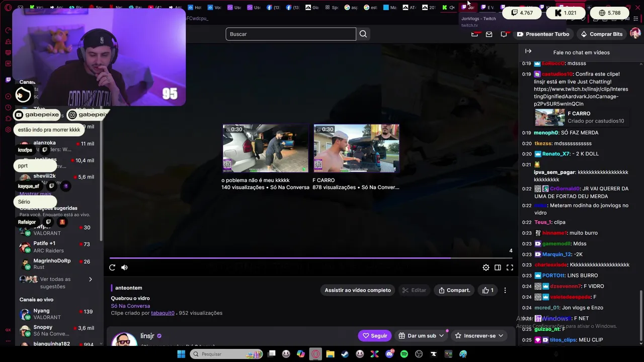The image size is (644, 362).
Task: Open linsjr's channel avatar
Action: (x=124, y=339)
